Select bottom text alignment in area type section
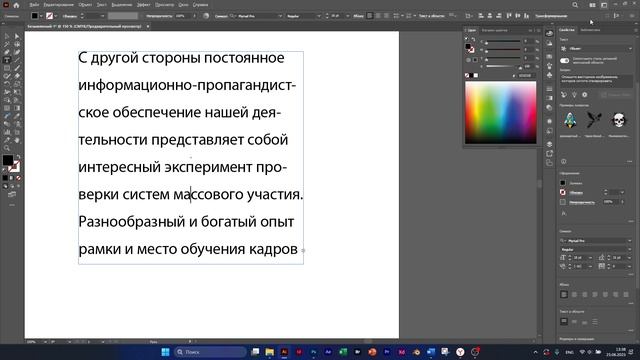 pyautogui.click(x=584, y=322)
